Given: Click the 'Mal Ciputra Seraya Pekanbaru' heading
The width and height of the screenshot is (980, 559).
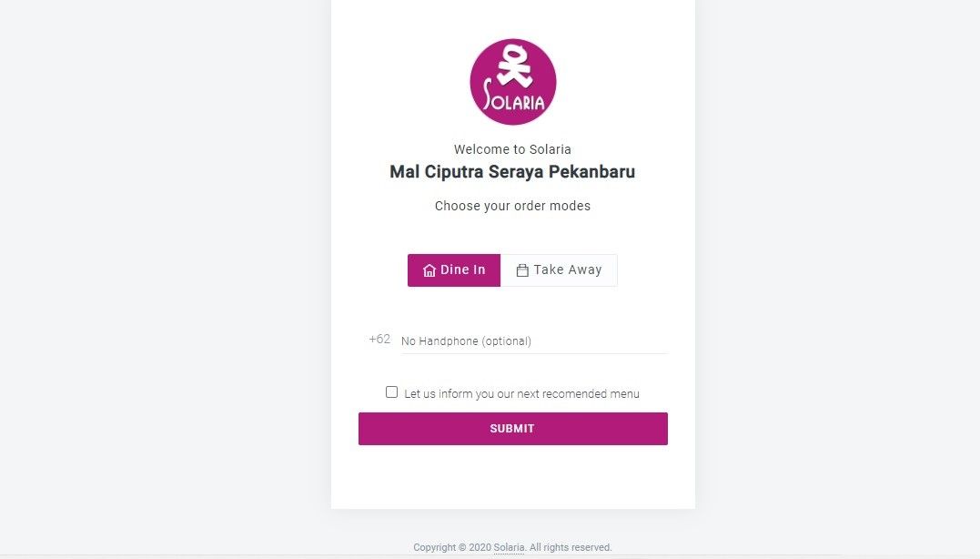Looking at the screenshot, I should [512, 172].
